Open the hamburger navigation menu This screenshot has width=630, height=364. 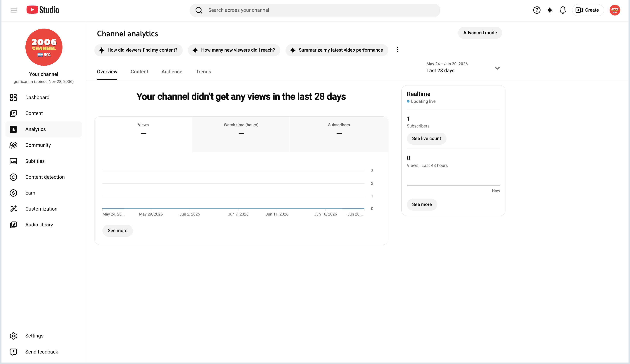point(14,10)
